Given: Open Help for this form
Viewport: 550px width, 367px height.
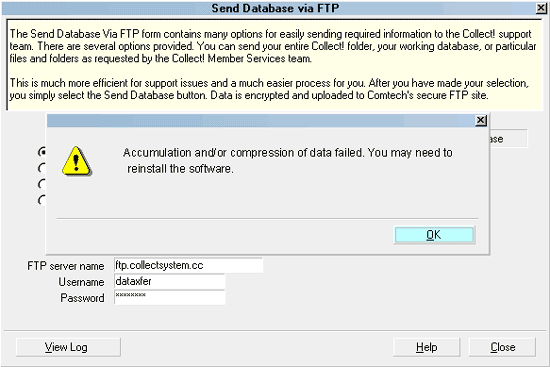Looking at the screenshot, I should [x=426, y=347].
